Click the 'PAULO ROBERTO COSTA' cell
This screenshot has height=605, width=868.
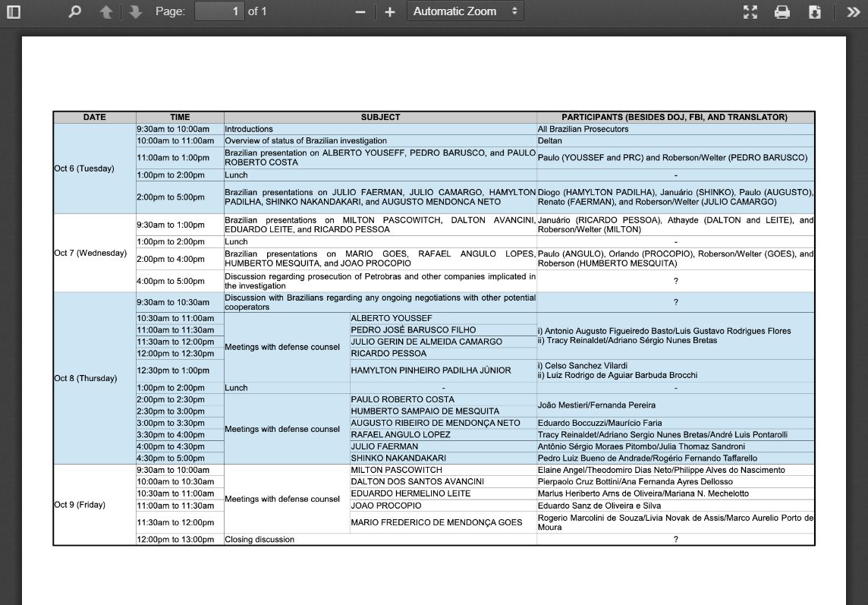(x=443, y=399)
